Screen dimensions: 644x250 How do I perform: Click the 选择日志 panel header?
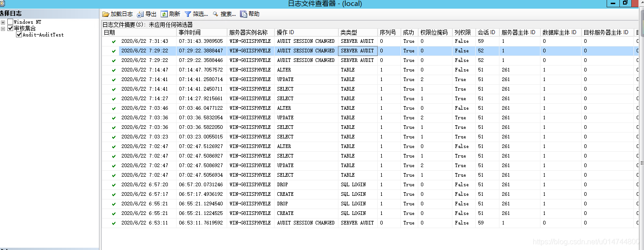49,14
